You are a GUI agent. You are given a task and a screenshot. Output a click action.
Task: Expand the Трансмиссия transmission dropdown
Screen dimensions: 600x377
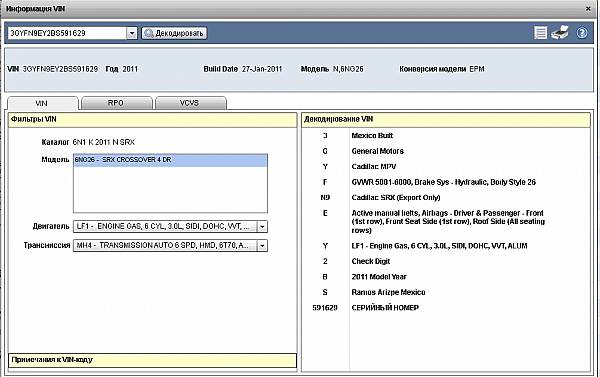[262, 245]
